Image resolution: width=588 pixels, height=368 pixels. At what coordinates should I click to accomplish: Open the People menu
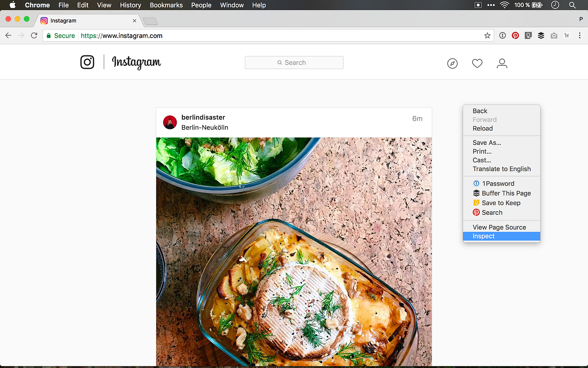click(201, 5)
